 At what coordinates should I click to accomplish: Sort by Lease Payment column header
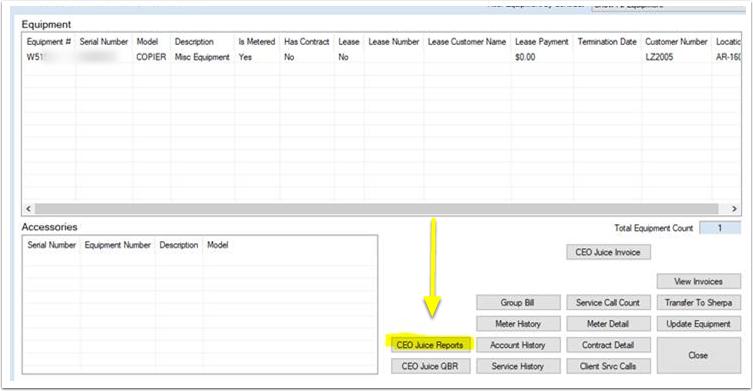pos(542,42)
